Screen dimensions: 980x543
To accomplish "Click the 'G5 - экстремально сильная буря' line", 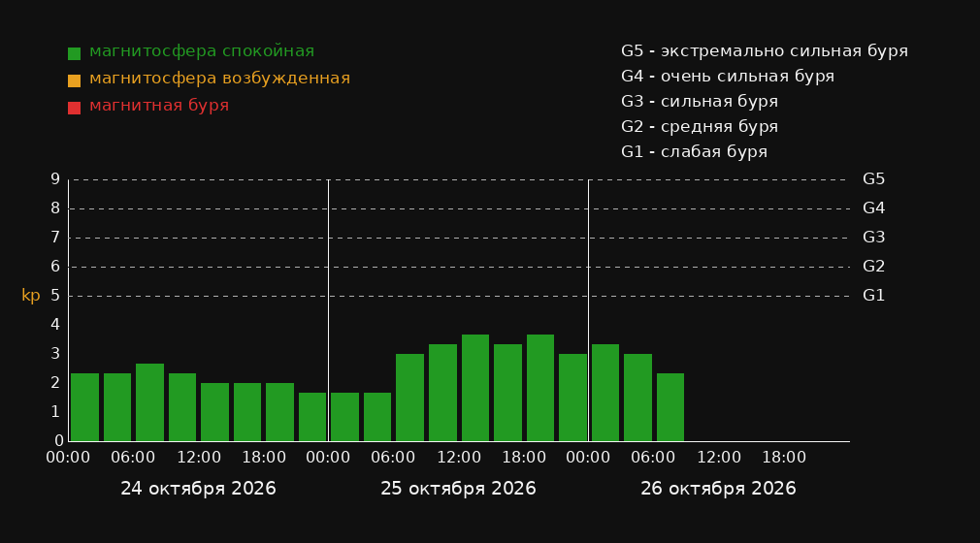I will 765,51.
